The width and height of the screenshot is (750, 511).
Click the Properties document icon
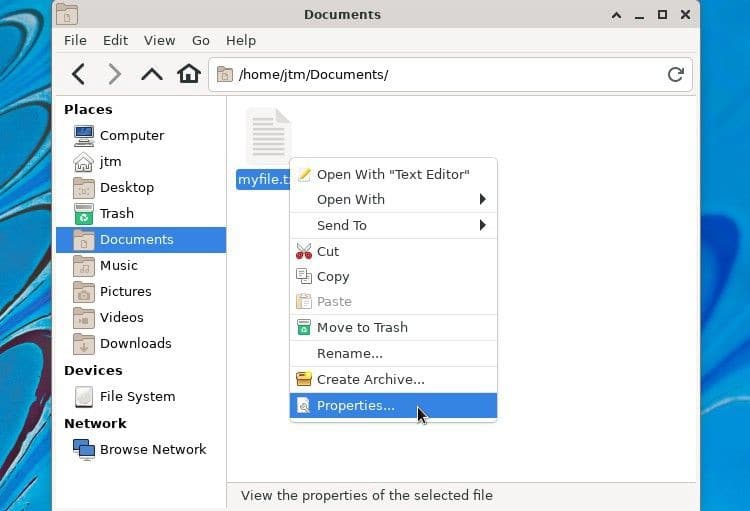(304, 405)
